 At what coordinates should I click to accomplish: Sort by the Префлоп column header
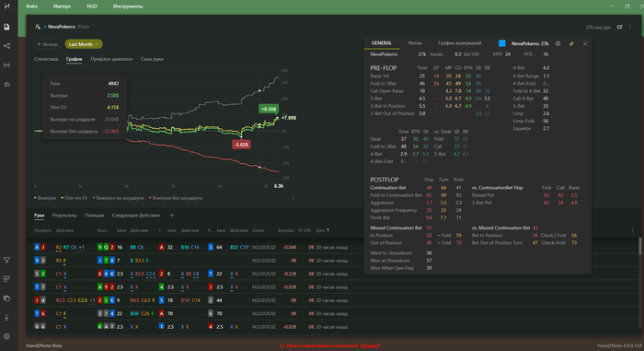(42, 230)
